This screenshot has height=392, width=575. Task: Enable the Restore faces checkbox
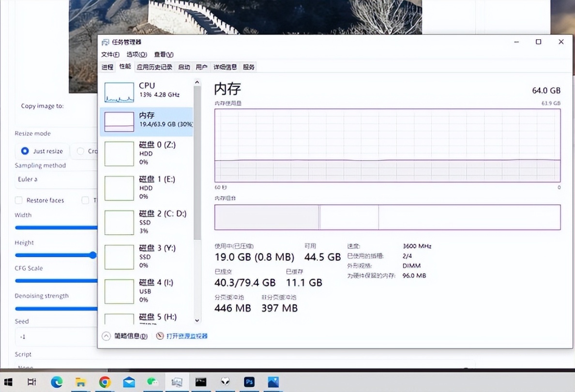pyautogui.click(x=18, y=200)
